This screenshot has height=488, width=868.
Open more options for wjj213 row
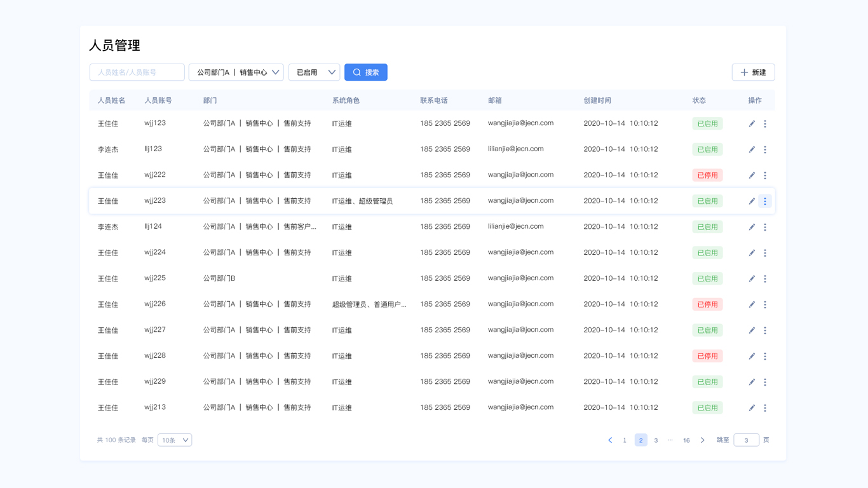pyautogui.click(x=765, y=408)
